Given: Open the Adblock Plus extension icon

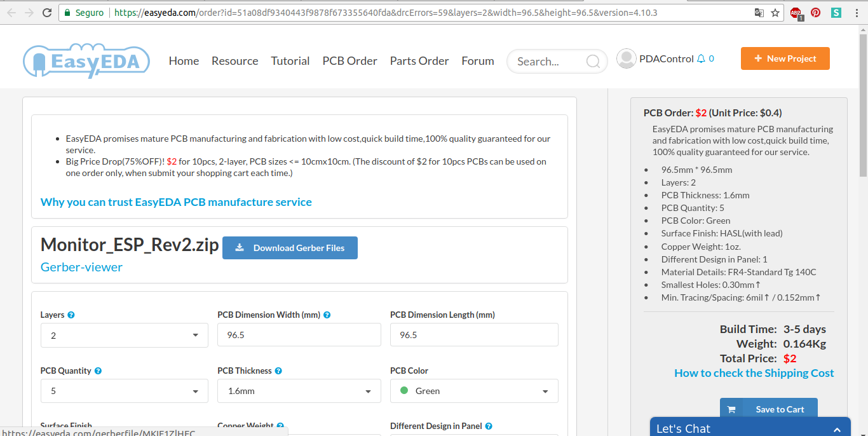Looking at the screenshot, I should pos(796,13).
